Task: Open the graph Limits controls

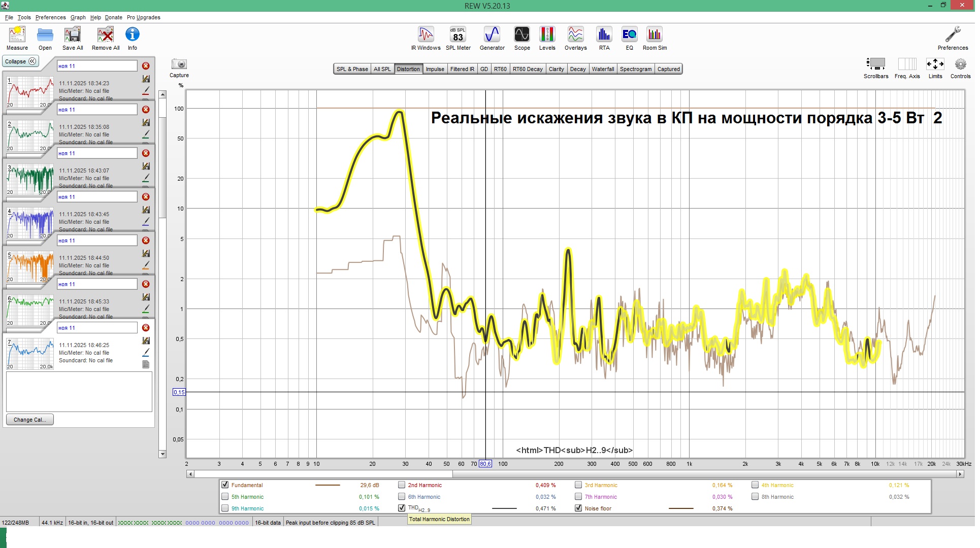Action: (x=935, y=64)
